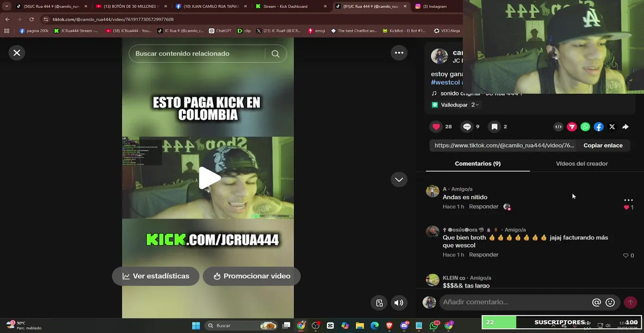The width and height of the screenshot is (644, 333).
Task: Click Promocionar video button
Action: (x=252, y=276)
